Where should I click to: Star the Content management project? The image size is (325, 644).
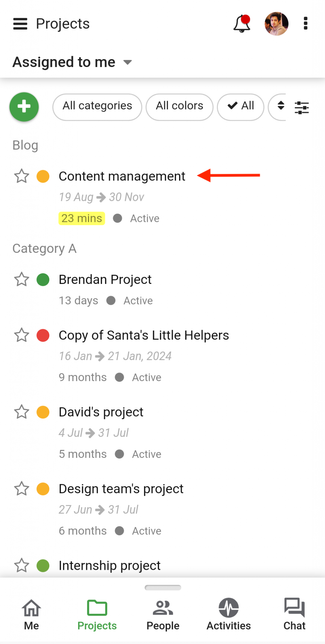click(21, 176)
